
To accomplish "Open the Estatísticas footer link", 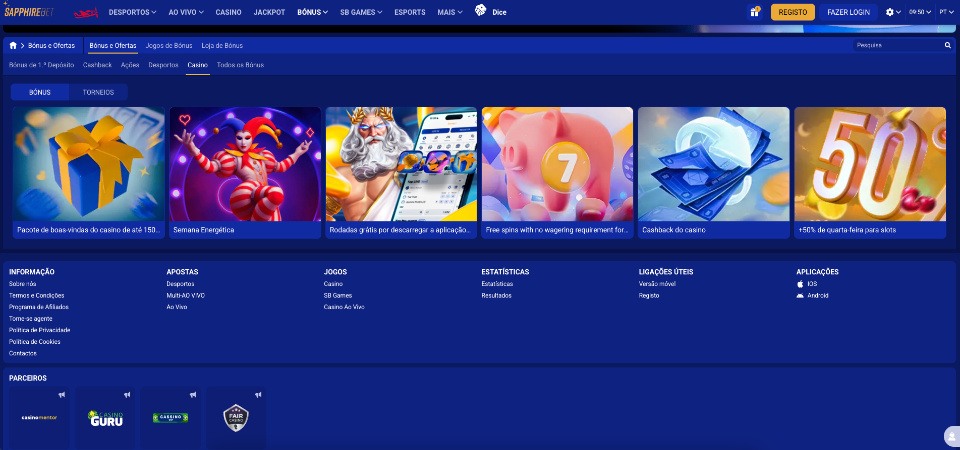I will tap(497, 284).
